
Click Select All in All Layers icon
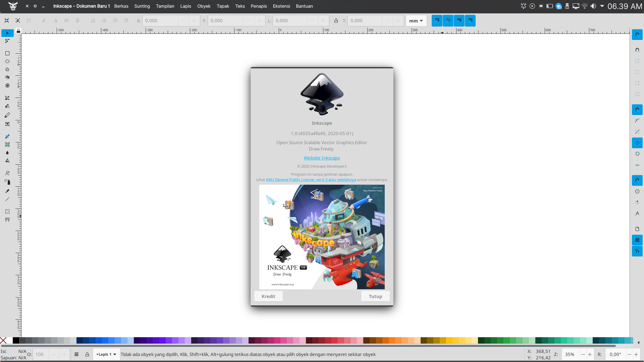(x=18, y=20)
